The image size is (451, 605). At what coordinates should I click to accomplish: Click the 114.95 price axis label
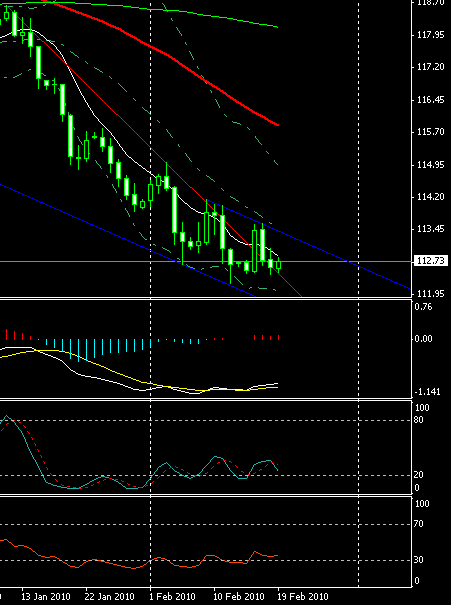tap(431, 165)
